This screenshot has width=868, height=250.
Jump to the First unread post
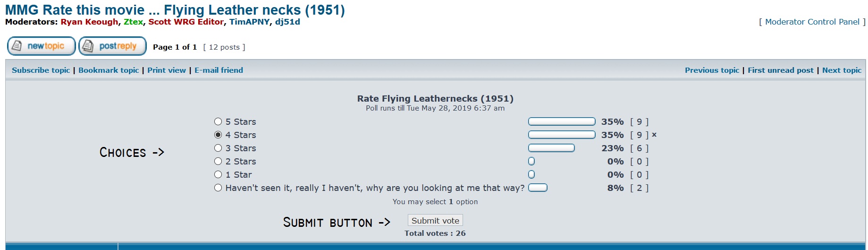[781, 70]
